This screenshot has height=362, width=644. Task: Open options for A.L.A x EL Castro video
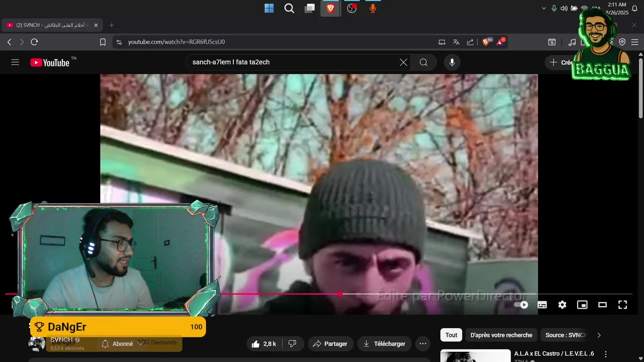click(606, 354)
